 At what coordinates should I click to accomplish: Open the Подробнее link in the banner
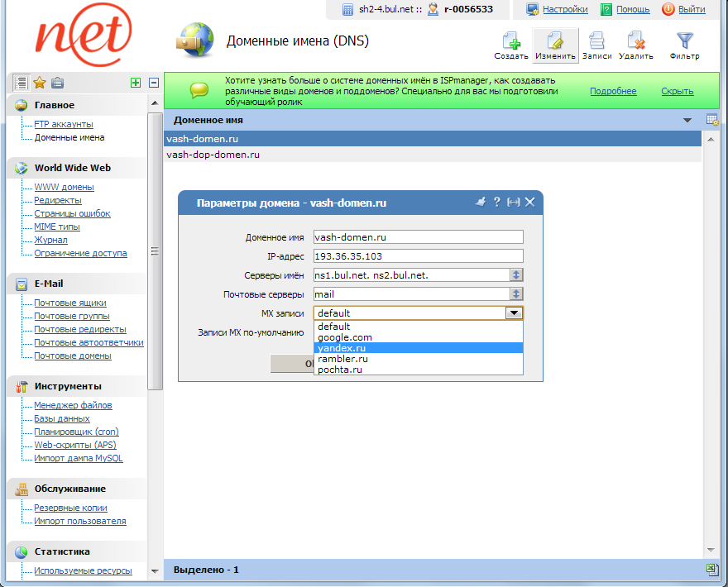coord(613,91)
